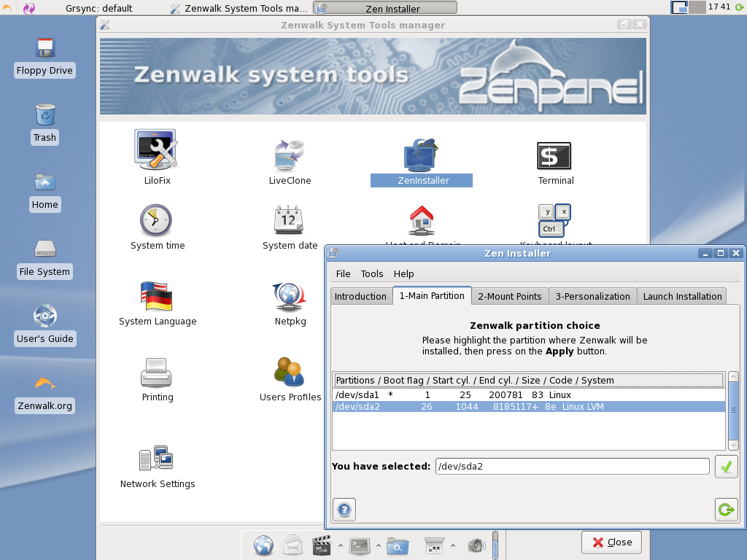Switch to the Launch Installation tab
747x560 pixels.
[682, 296]
